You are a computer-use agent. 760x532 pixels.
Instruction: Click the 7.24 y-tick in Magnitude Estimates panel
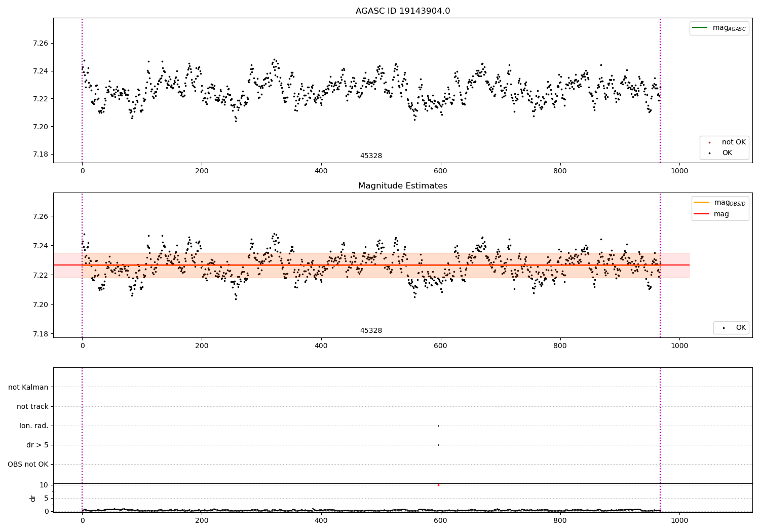(x=40, y=246)
